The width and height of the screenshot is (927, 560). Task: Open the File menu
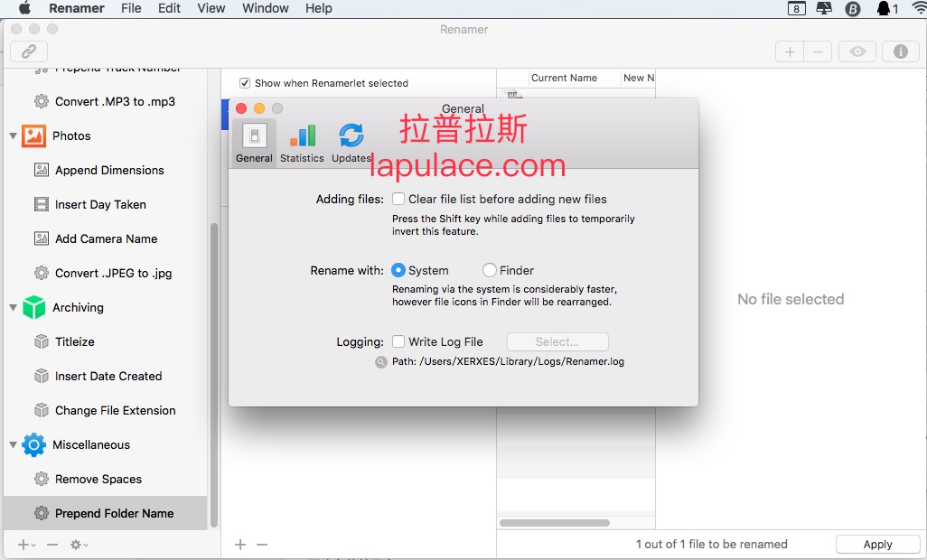131,8
